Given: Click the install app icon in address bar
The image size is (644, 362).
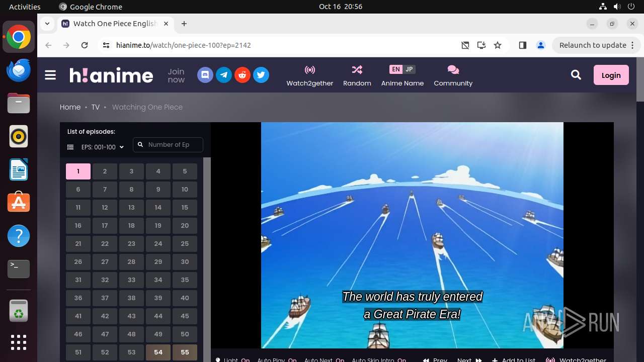Looking at the screenshot, I should [481, 45].
